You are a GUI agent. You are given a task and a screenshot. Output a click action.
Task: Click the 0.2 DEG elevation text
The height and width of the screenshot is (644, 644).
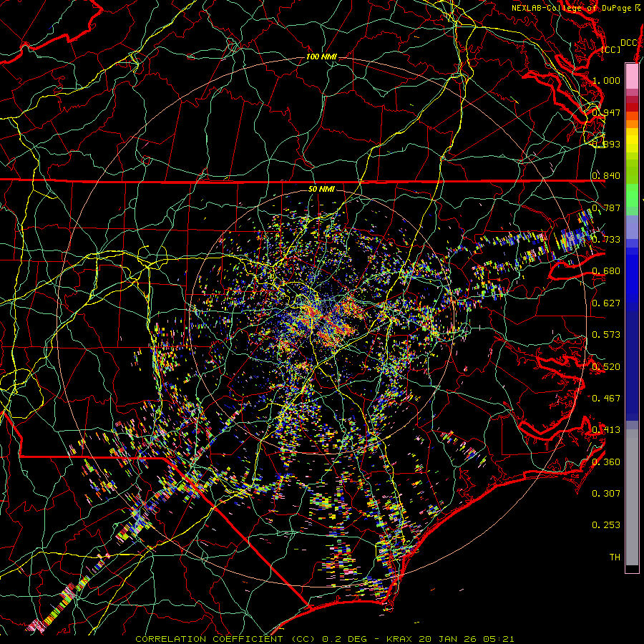[x=343, y=639]
